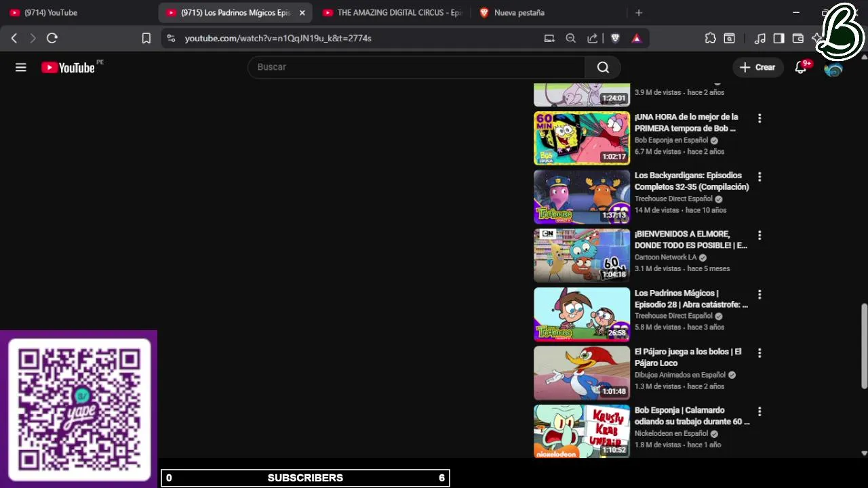Open the Brave Shields lion icon
This screenshot has width=868, height=488.
pos(615,39)
